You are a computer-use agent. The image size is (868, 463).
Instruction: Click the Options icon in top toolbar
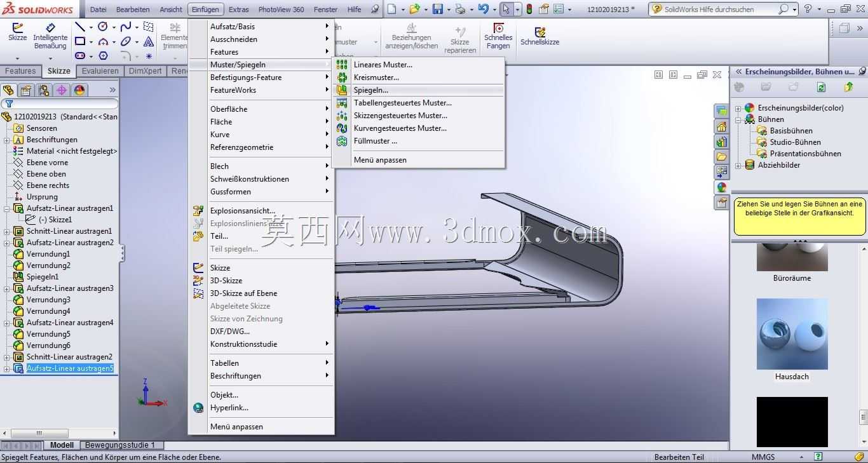(x=559, y=9)
